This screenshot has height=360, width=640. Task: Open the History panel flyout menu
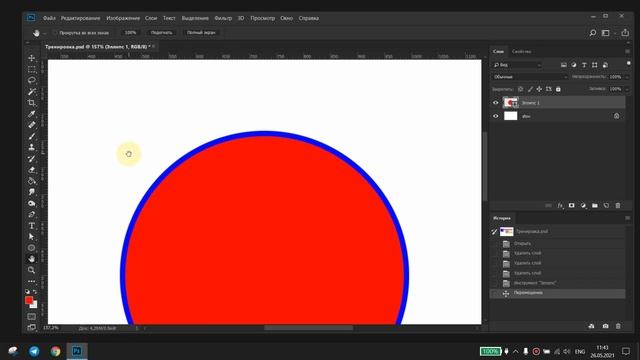tap(627, 218)
